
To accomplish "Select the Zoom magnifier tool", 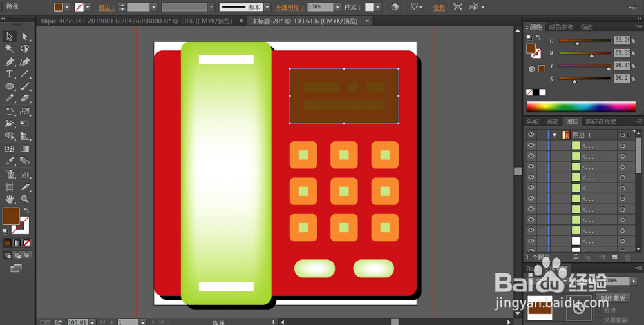I will [x=24, y=199].
